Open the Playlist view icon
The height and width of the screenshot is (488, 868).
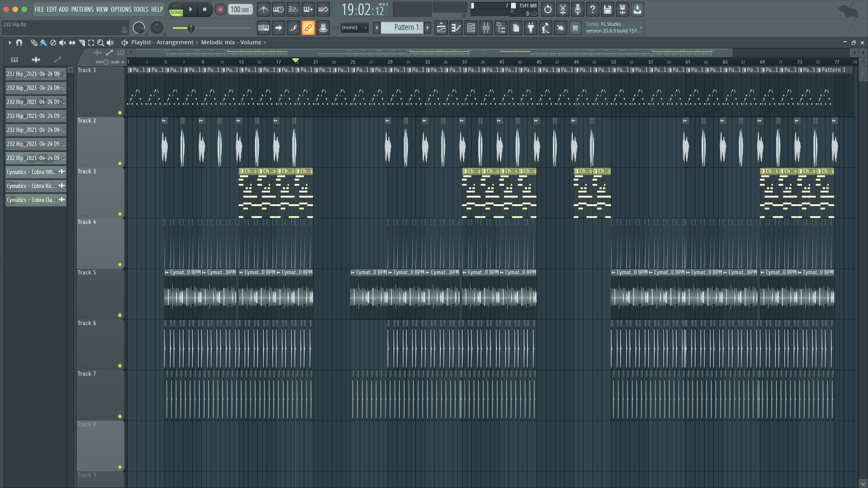441,28
